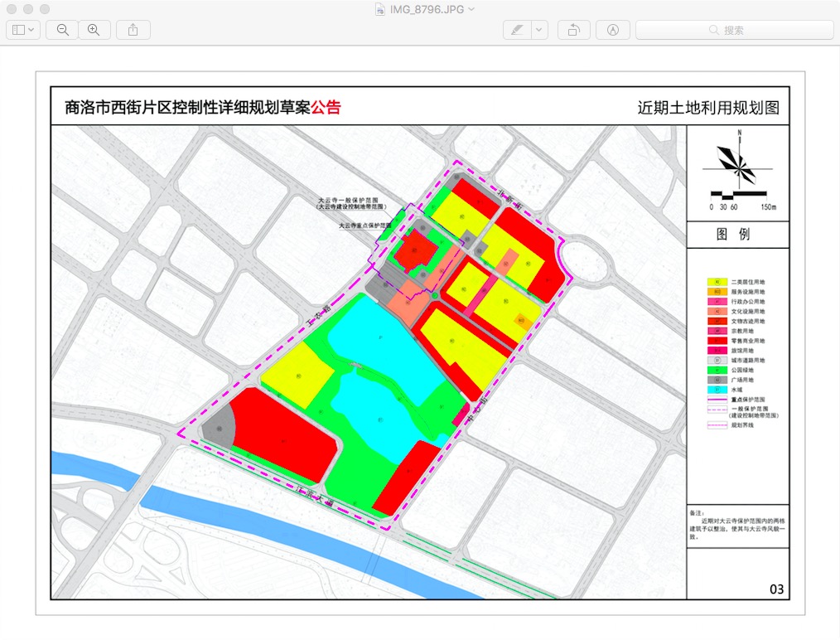Select the highlight pen tool
The width and height of the screenshot is (840, 640).
point(517,30)
